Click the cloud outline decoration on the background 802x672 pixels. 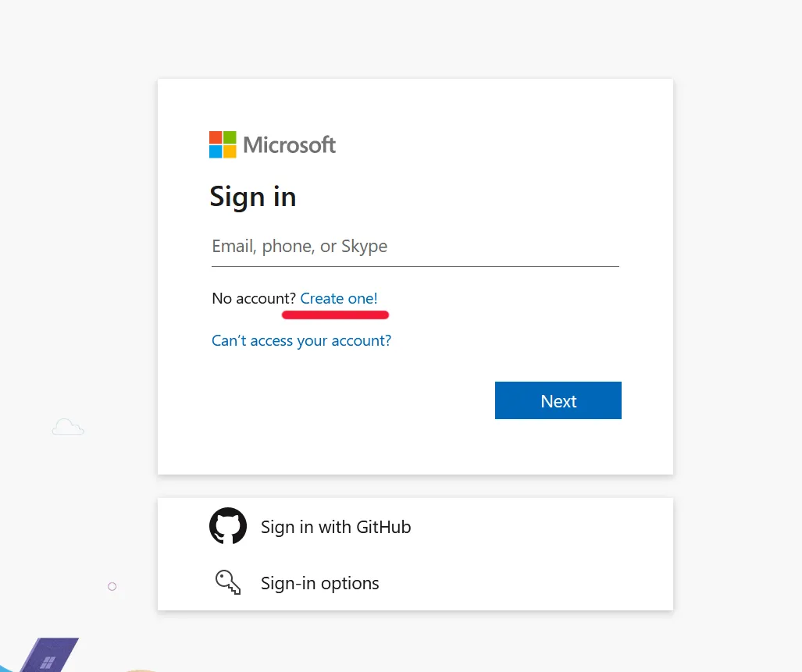(67, 427)
